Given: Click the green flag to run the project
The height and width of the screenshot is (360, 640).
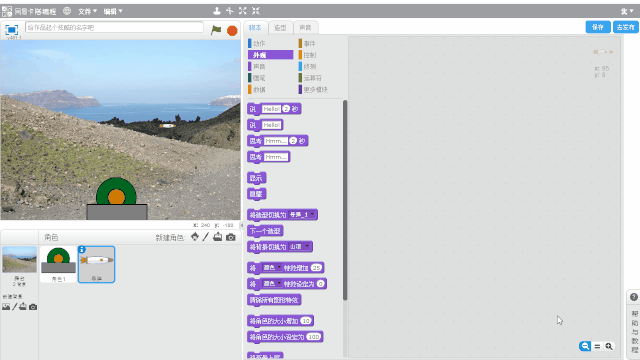Looking at the screenshot, I should pyautogui.click(x=216, y=30).
